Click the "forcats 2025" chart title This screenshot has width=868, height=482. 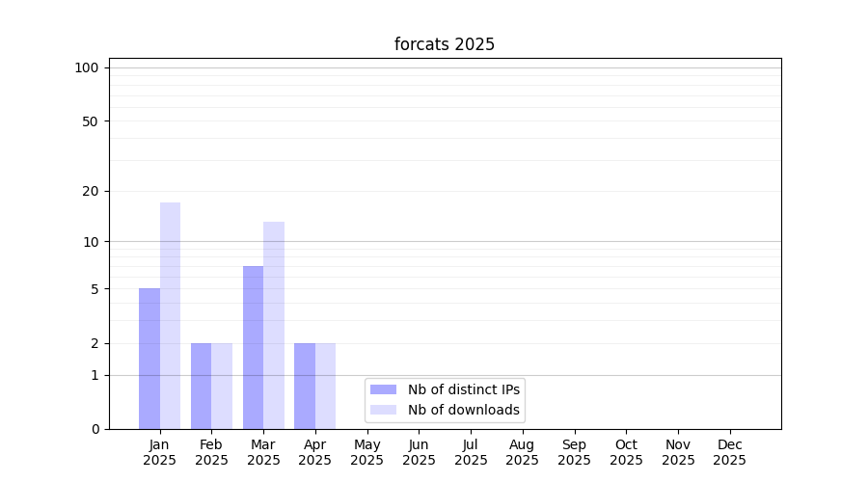[x=445, y=44]
